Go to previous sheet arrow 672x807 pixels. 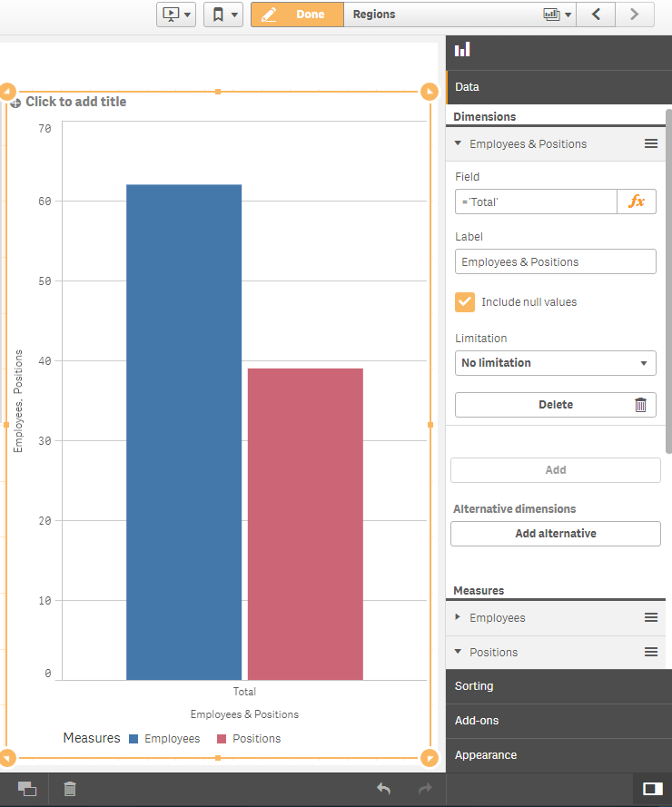click(x=596, y=15)
